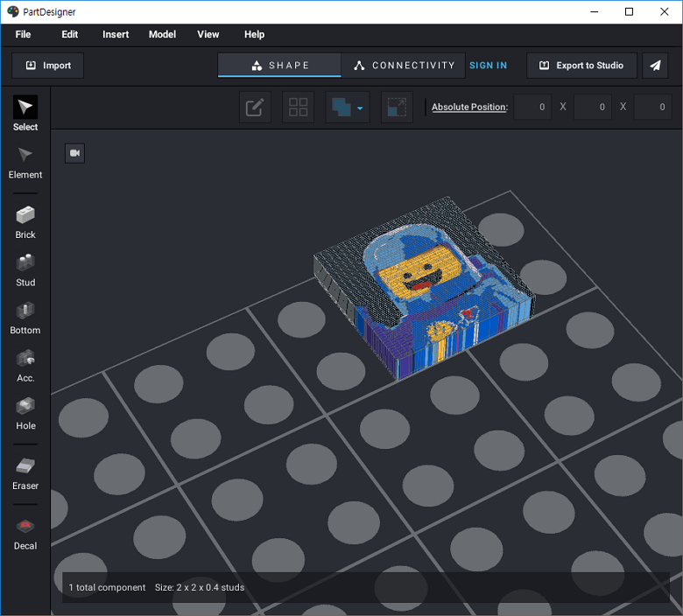Click the camera view icon

[x=75, y=153]
